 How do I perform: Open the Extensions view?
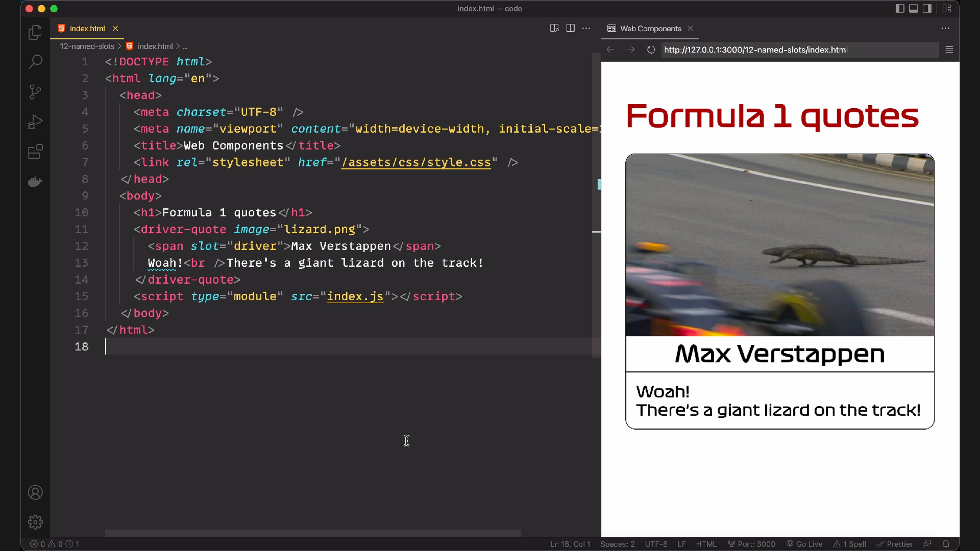pyautogui.click(x=35, y=152)
